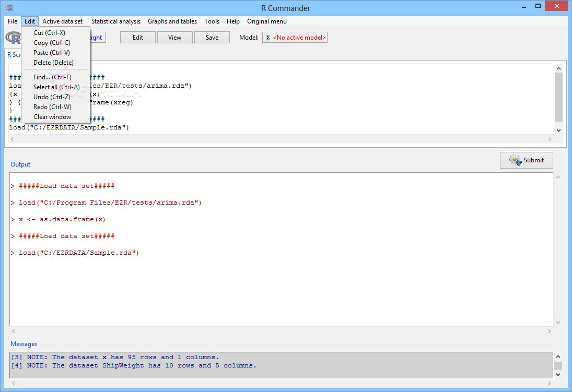Click Messages pane scrollbar down arrow
This screenshot has height=392, width=572.
(x=558, y=374)
